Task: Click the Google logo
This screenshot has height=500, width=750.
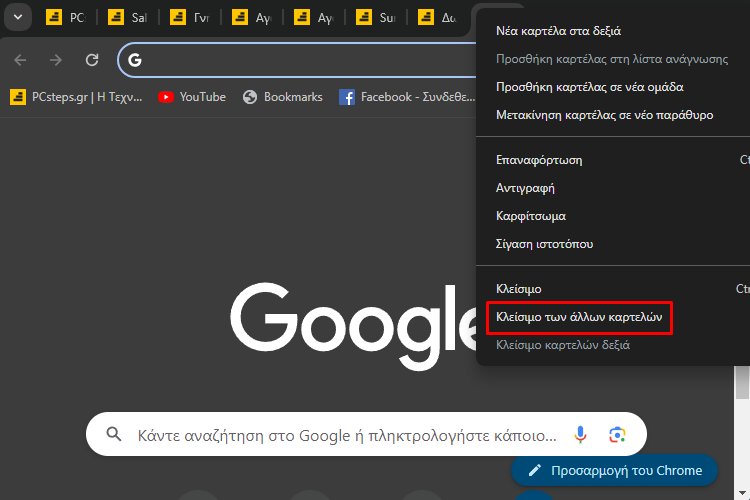Action: (354, 326)
